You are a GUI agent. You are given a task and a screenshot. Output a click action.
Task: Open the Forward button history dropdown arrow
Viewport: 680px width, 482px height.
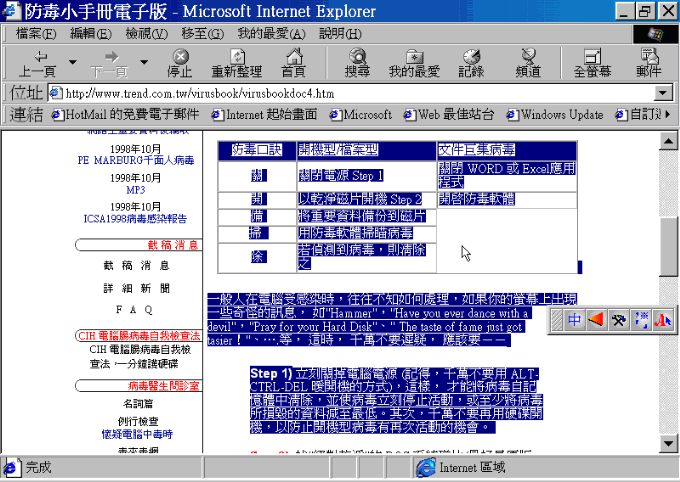[144, 62]
